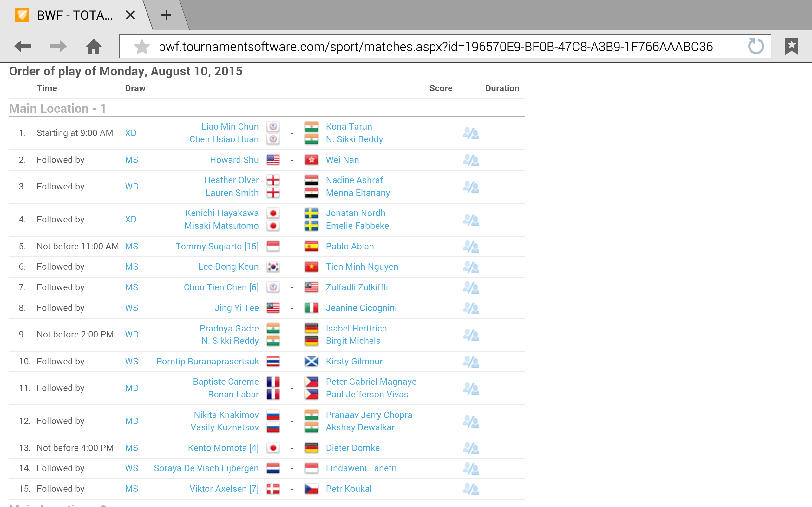Reload the page with refresh icon
The width and height of the screenshot is (812, 507).
(x=756, y=46)
